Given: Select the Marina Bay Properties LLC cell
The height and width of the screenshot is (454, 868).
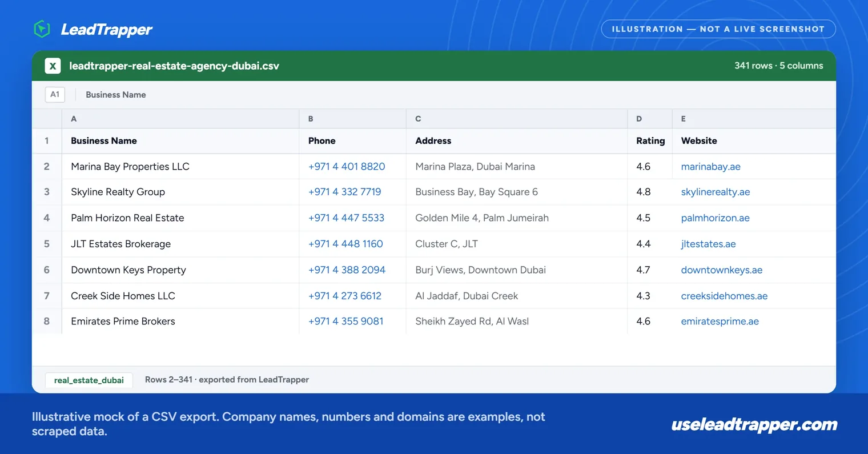Looking at the screenshot, I should (x=180, y=167).
